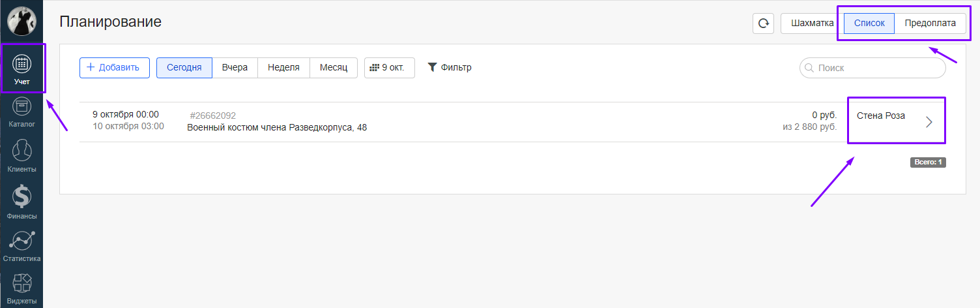Click the refresh icon button
Image resolution: width=980 pixels, height=308 pixels.
[763, 23]
